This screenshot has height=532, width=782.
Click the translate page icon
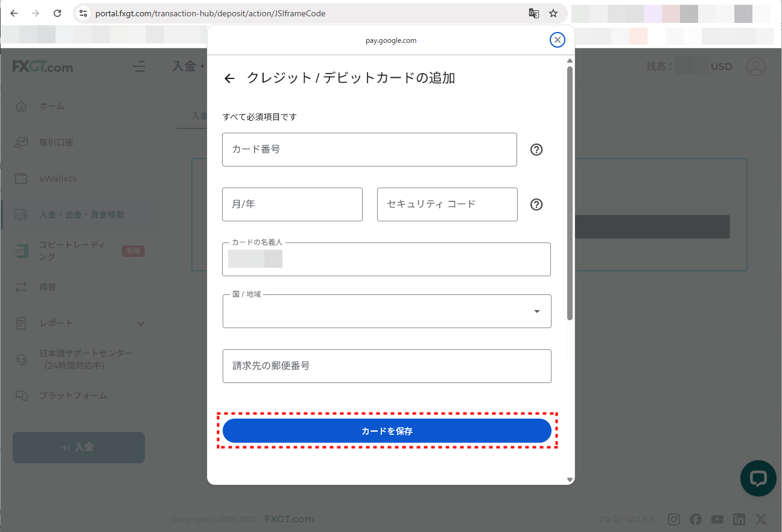click(x=533, y=13)
